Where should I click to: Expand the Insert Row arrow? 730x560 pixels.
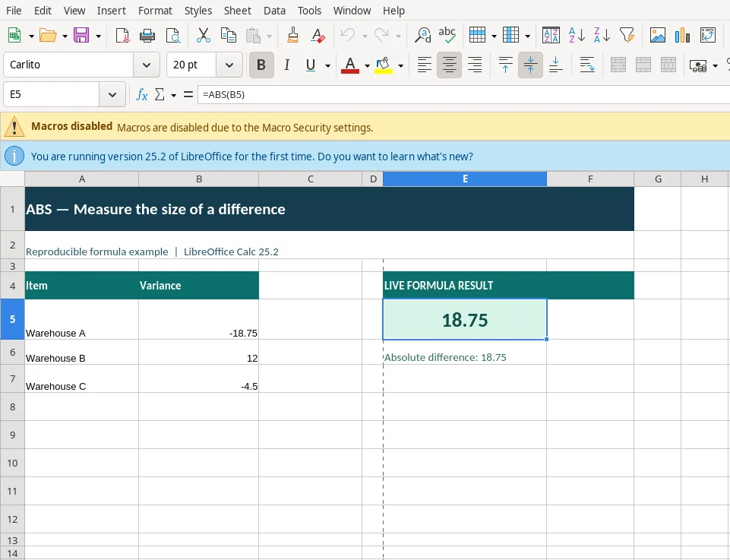[494, 36]
